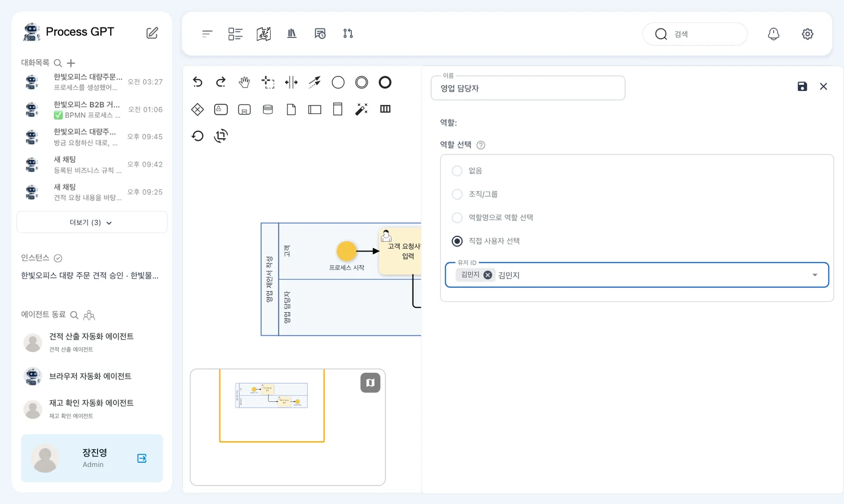Open the library books tab icon
This screenshot has width=844, height=504.
[x=292, y=34]
